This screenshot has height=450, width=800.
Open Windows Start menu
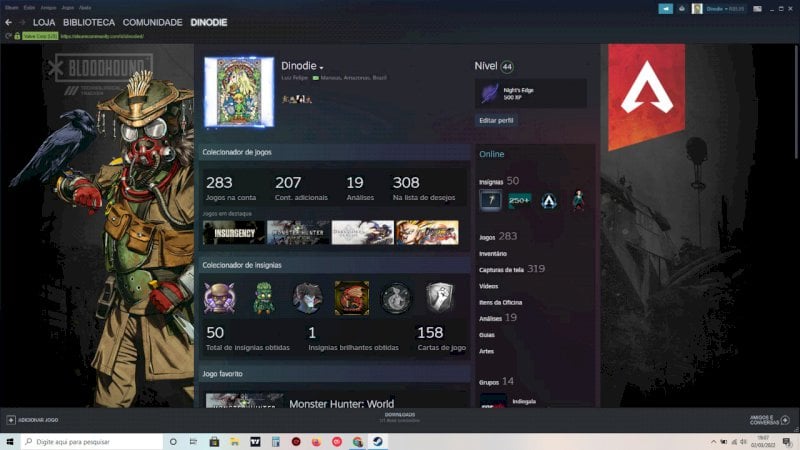pos(10,442)
